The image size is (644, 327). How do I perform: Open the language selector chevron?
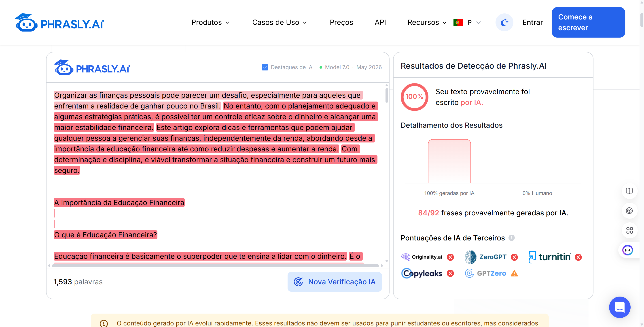pyautogui.click(x=479, y=23)
